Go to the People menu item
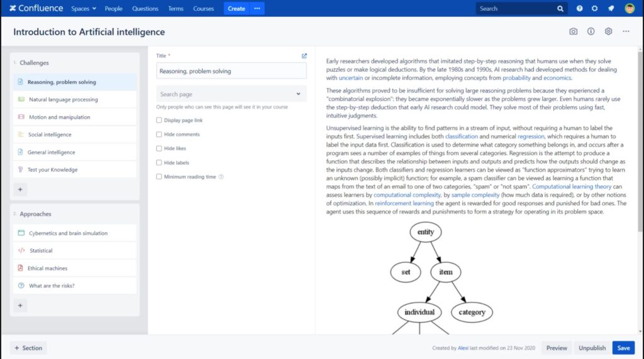The width and height of the screenshot is (644, 359). [113, 8]
